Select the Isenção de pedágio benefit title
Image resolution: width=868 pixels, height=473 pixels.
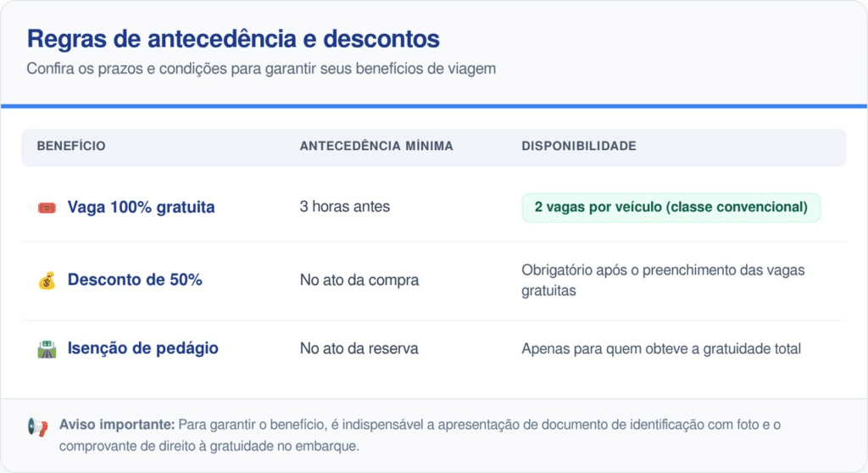[142, 348]
